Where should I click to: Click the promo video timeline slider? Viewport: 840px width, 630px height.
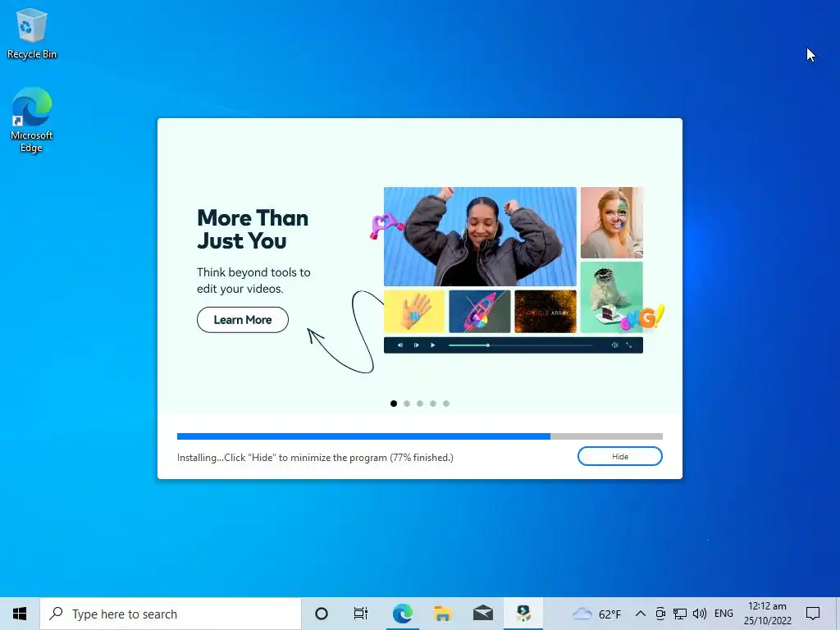(520, 345)
